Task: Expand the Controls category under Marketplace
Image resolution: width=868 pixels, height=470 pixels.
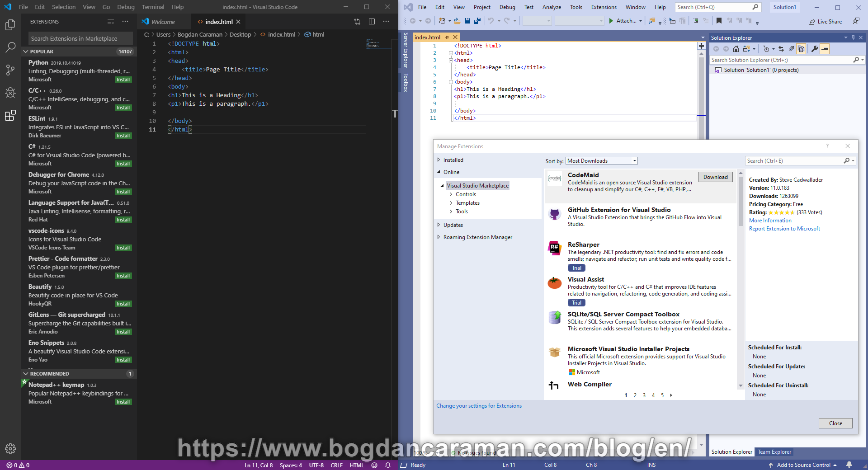Action: [x=451, y=194]
